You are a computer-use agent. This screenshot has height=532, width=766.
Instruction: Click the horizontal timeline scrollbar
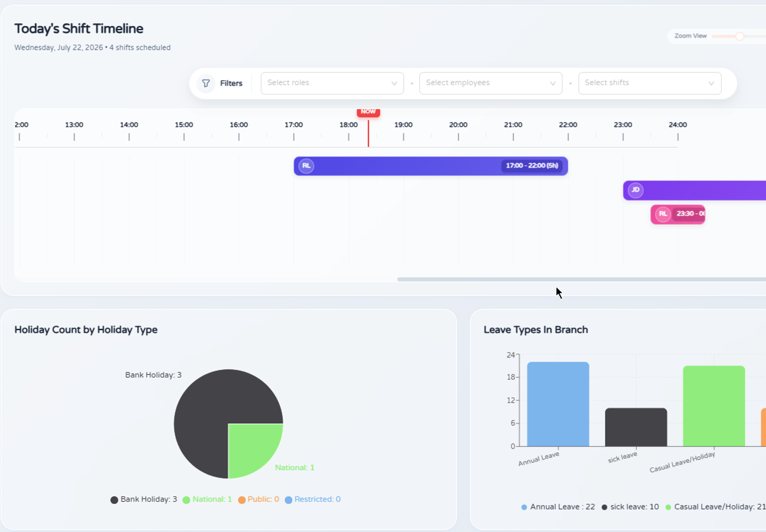tap(581, 279)
